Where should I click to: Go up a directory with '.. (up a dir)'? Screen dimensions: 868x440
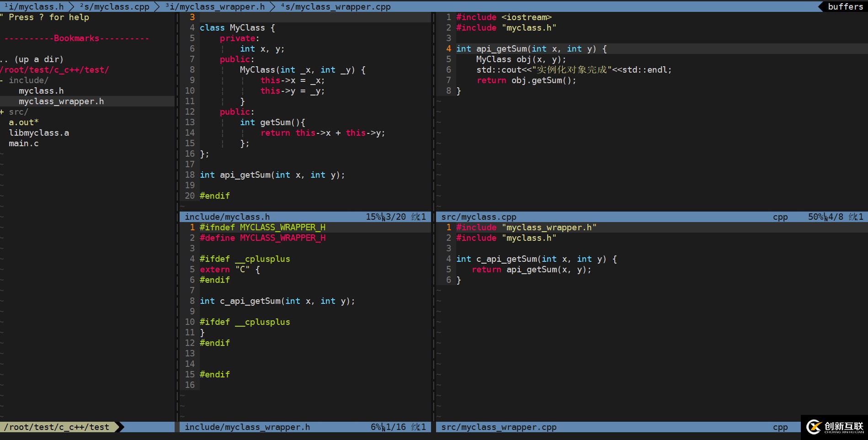pos(32,59)
